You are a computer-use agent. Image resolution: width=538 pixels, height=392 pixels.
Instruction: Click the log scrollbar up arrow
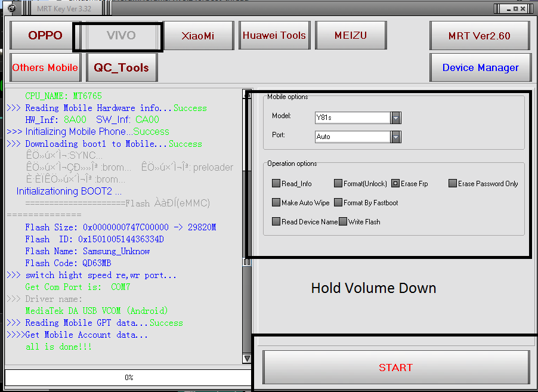click(x=247, y=93)
